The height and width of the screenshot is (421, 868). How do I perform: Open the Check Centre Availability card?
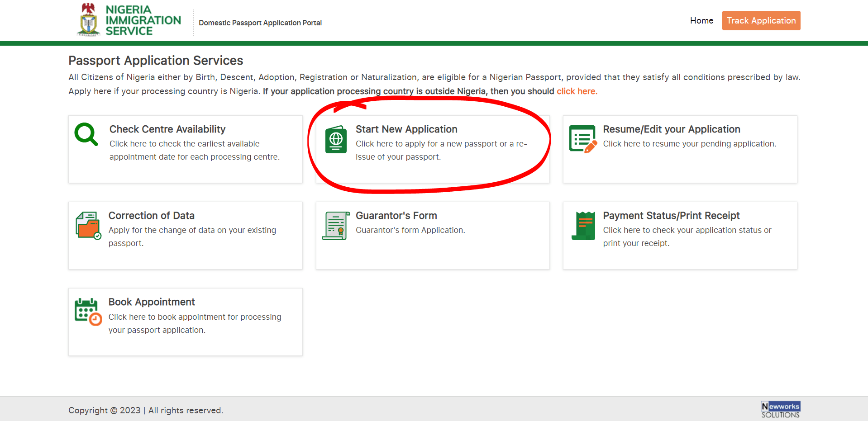[x=185, y=149]
